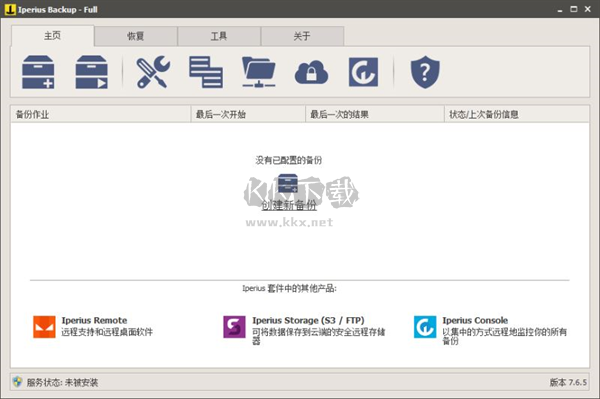The width and height of the screenshot is (600, 399).
Task: Click the Iperius Backup title bar app icon
Action: (x=10, y=9)
